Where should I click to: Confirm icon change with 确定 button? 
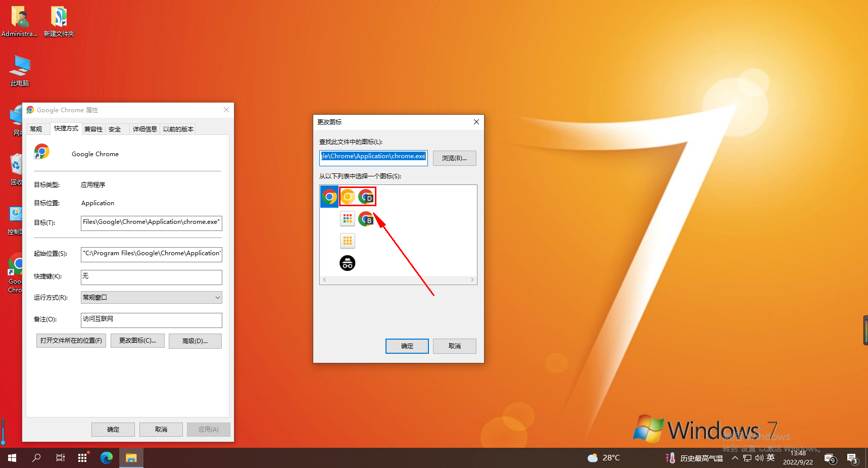click(x=407, y=346)
